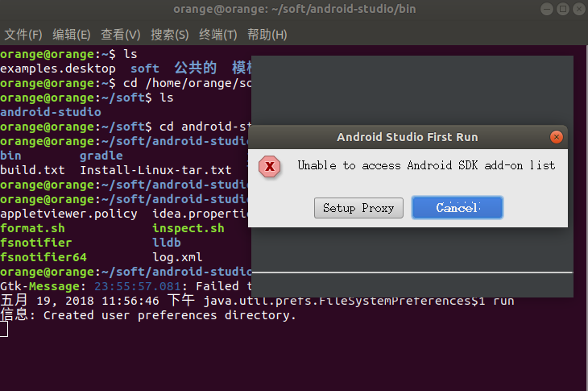588x391 pixels.
Task: Click 'Install-Linux-tar.txt' in terminal listing
Action: pos(155,170)
